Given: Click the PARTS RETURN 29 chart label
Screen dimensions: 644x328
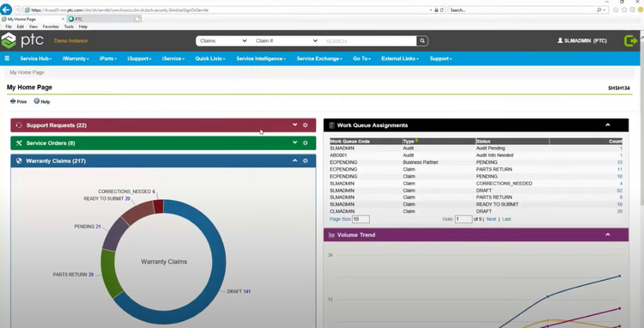Looking at the screenshot, I should [x=73, y=275].
